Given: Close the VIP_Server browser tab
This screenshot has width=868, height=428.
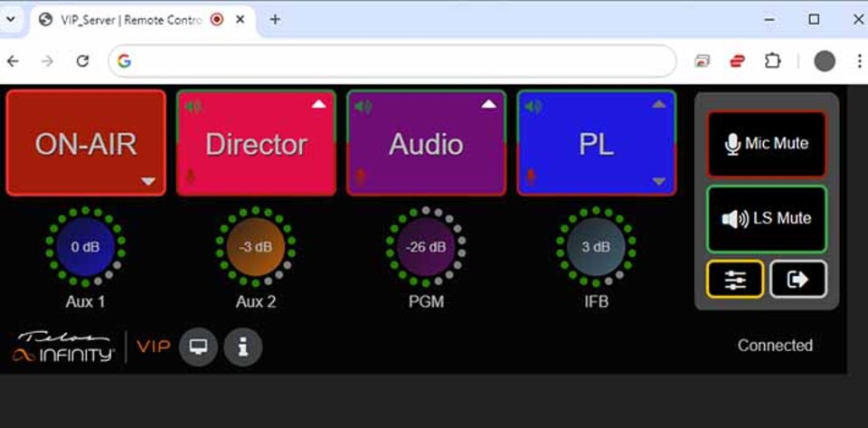Looking at the screenshot, I should 241,19.
